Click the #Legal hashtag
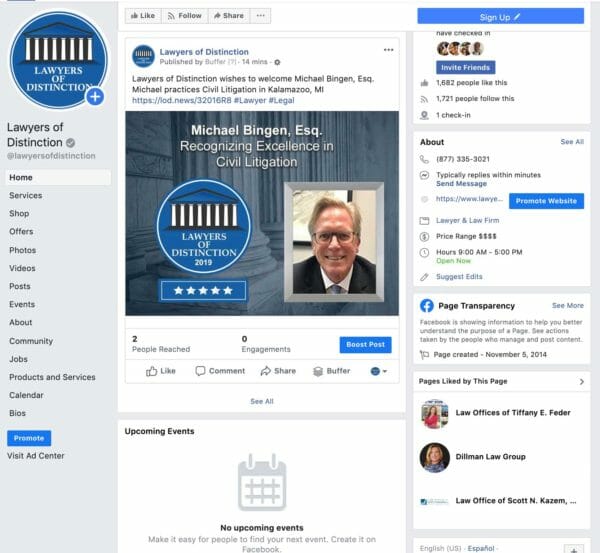The width and height of the screenshot is (600, 553). 282,100
